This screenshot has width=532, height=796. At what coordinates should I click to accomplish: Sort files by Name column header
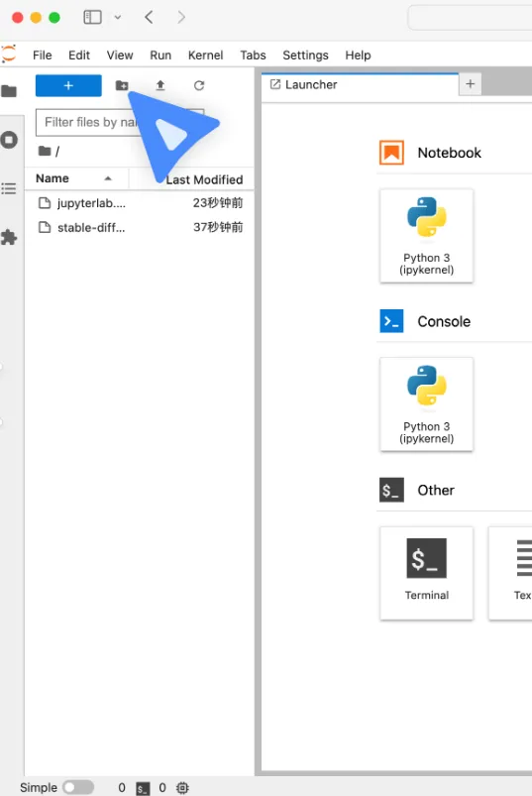[x=76, y=178]
